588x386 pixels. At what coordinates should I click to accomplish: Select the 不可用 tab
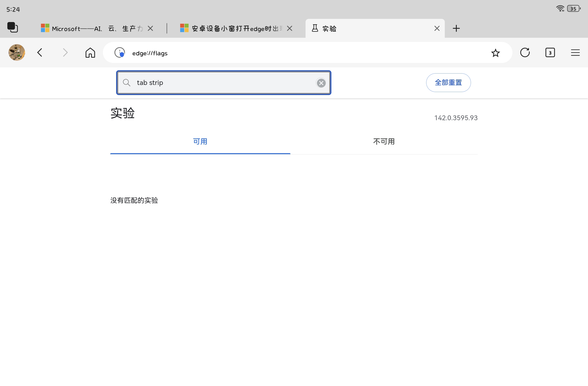[384, 142]
